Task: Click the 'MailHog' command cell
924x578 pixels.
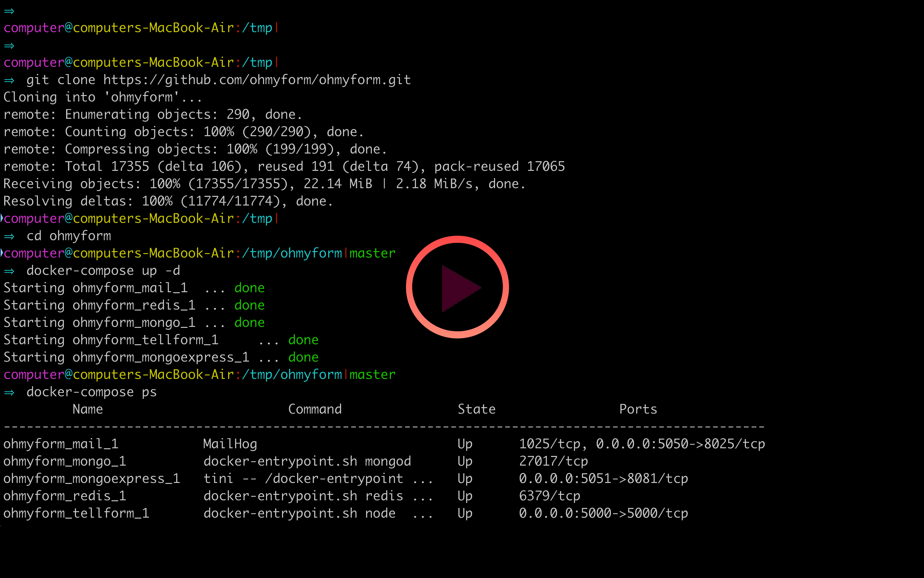Action: (230, 444)
